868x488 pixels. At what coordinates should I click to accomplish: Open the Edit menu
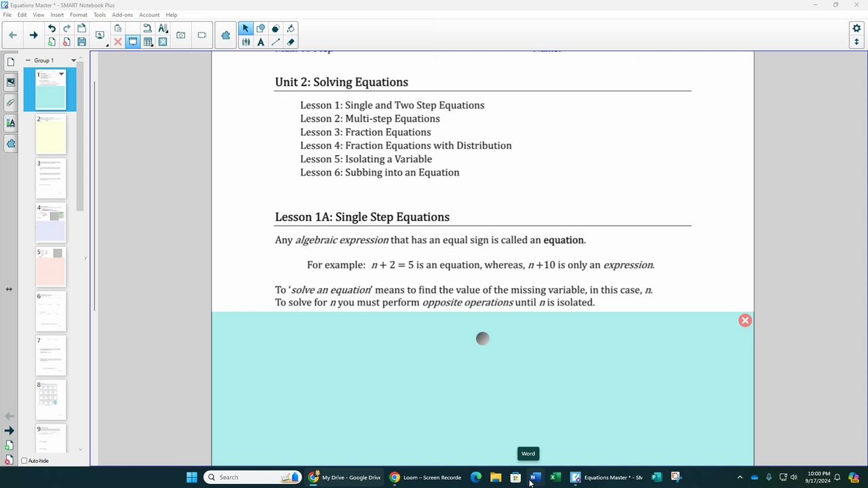coord(22,15)
